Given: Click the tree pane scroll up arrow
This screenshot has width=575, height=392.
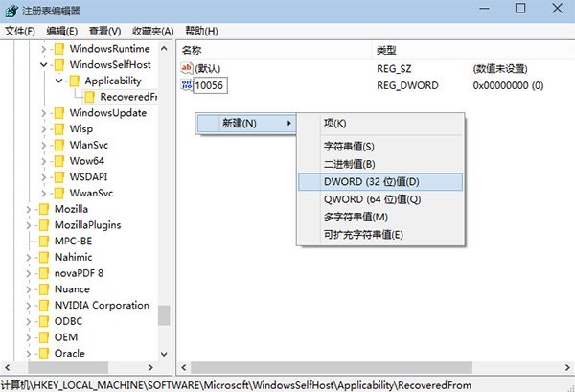Looking at the screenshot, I should 164,49.
